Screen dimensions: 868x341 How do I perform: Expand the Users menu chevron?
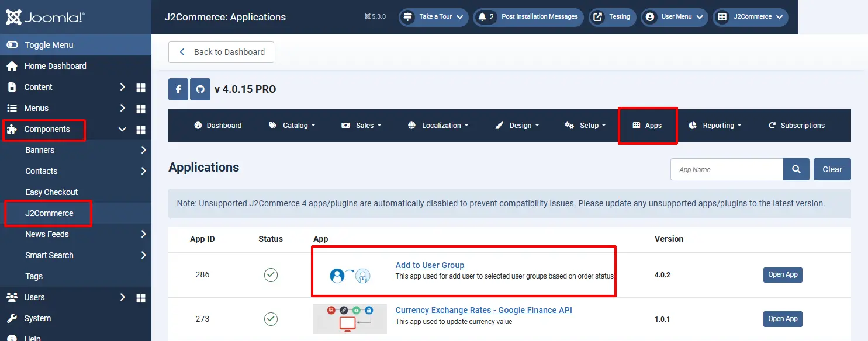(x=122, y=297)
